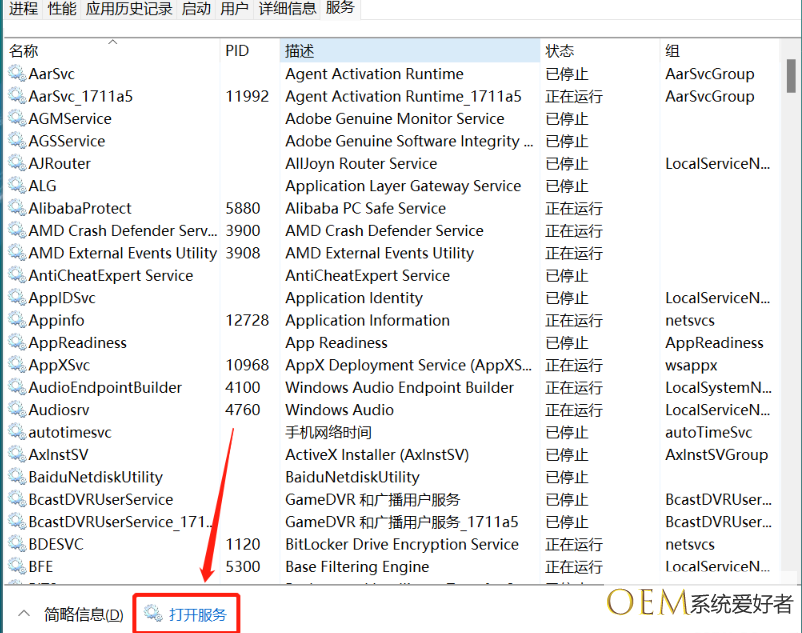The image size is (802, 633).
Task: Open the 启动 tab
Action: [197, 9]
